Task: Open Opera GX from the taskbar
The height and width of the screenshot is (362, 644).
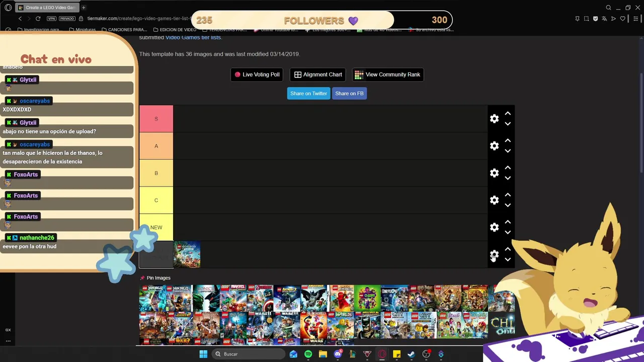Action: (x=382, y=354)
